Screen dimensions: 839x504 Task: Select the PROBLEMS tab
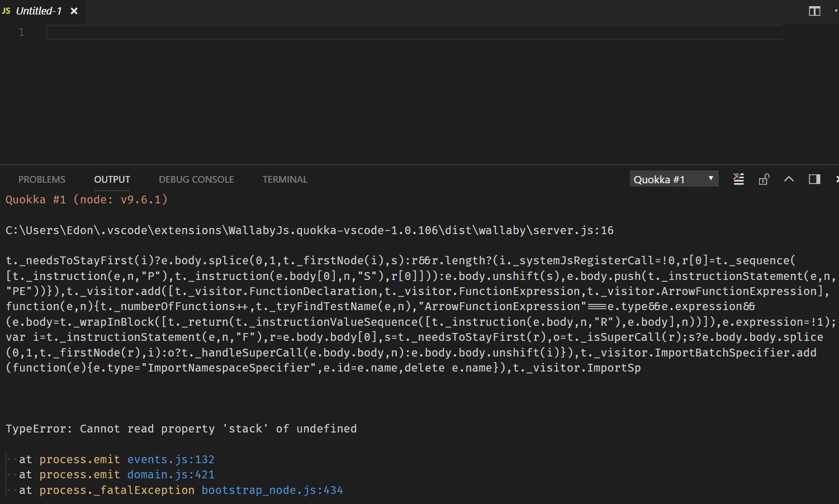[42, 179]
